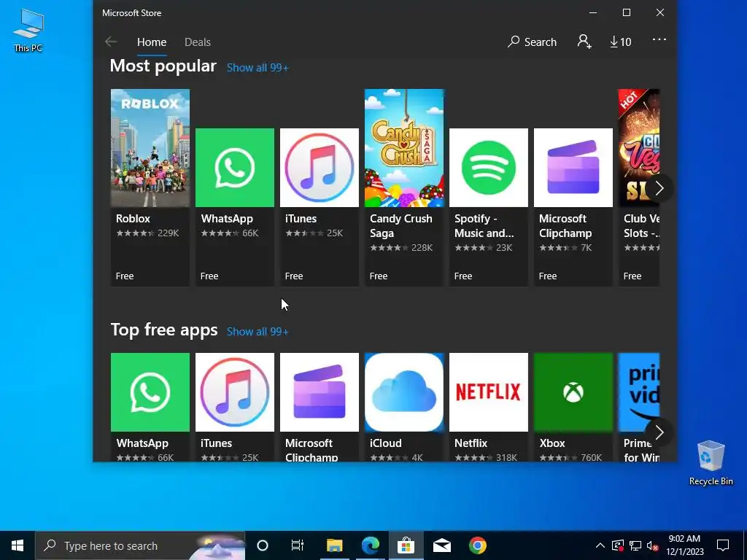Screen dimensions: 747x560
Task: Open iTunes icon in Top free apps
Action: pyautogui.click(x=235, y=392)
